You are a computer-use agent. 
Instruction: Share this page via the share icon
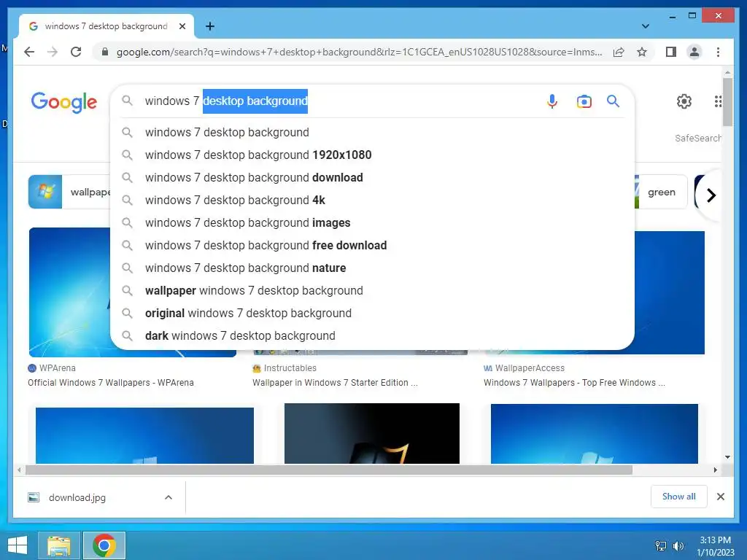point(619,52)
